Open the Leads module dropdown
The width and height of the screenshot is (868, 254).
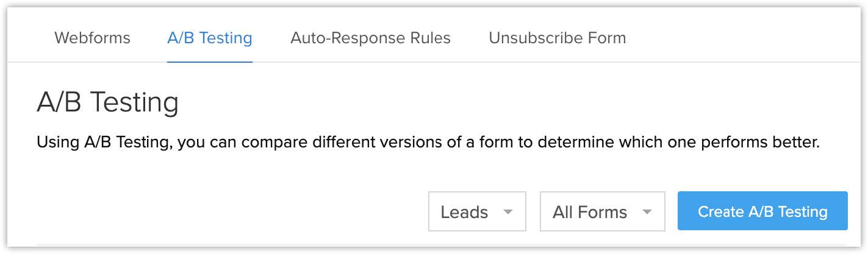click(x=477, y=212)
